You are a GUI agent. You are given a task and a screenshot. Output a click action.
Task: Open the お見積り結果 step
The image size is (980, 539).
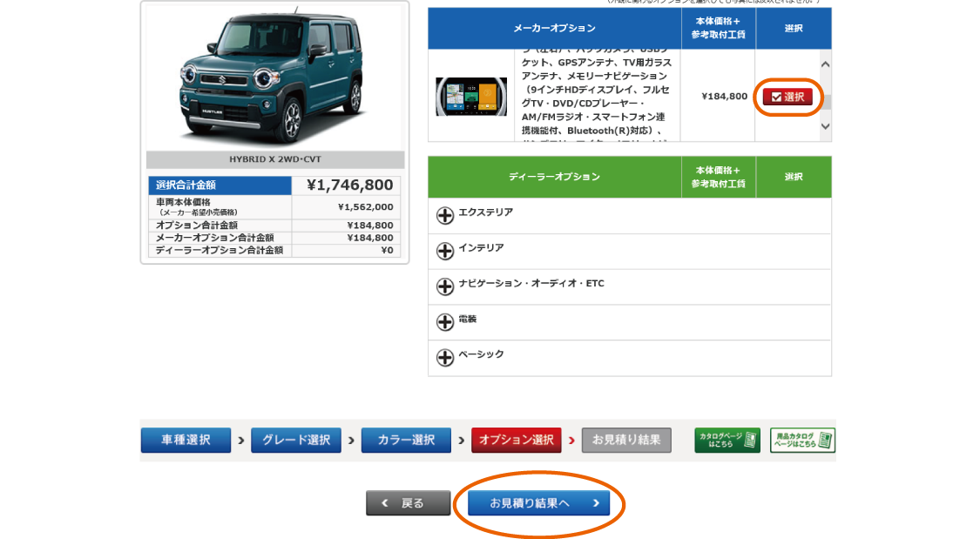[x=626, y=440]
